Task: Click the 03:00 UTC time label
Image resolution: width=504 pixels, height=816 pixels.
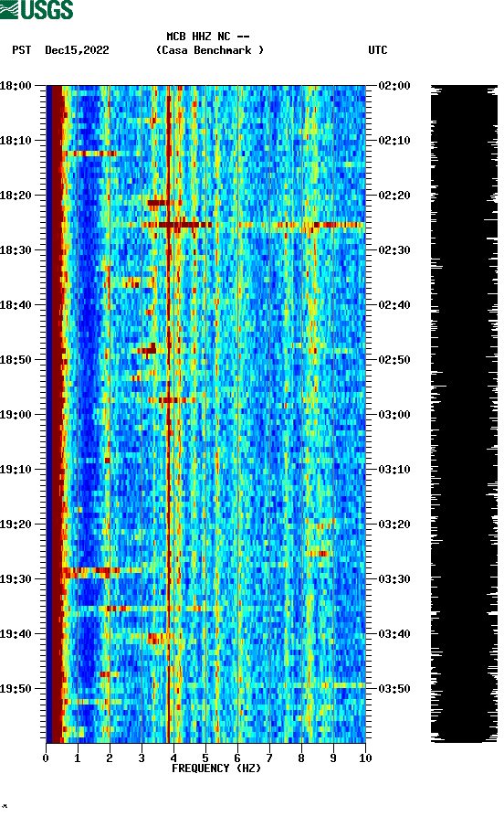Action: (x=394, y=414)
